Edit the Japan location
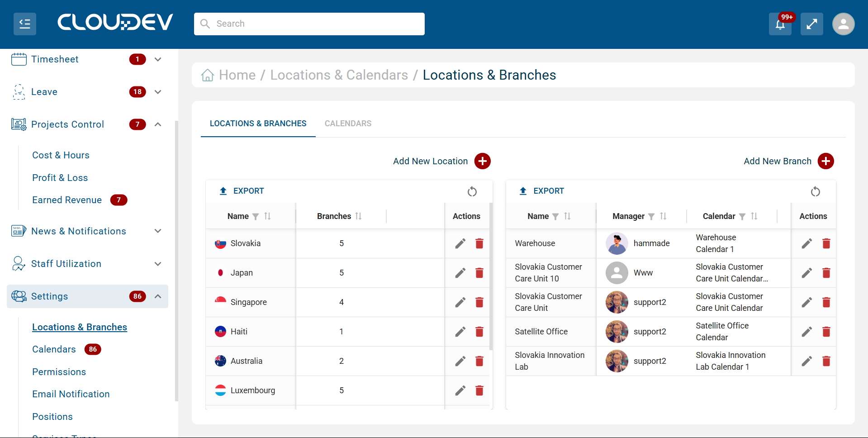 point(460,273)
